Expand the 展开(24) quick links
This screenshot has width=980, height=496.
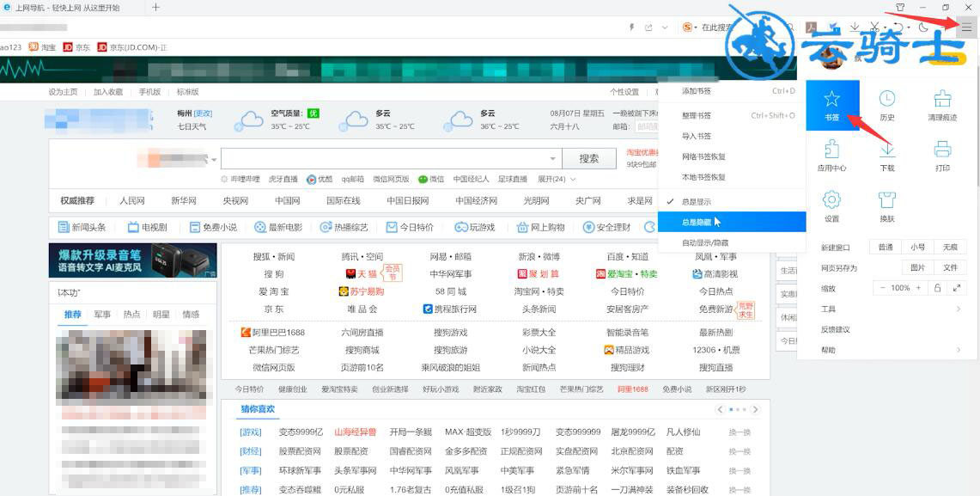click(x=557, y=179)
